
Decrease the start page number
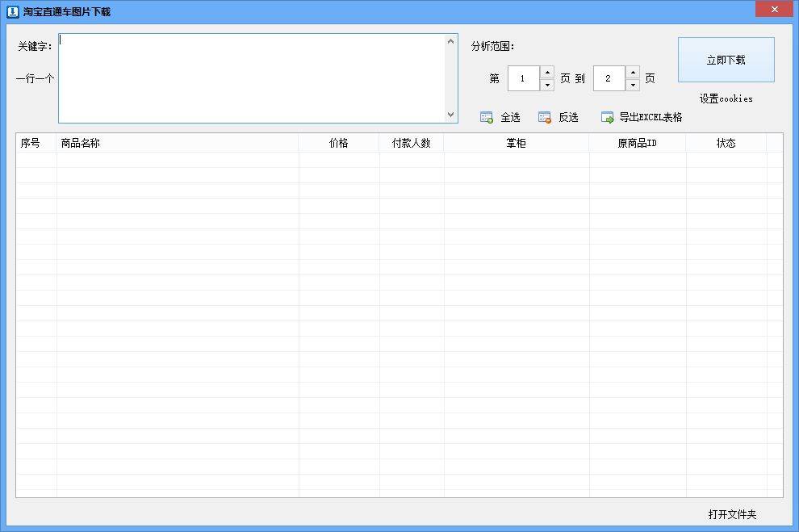point(547,85)
